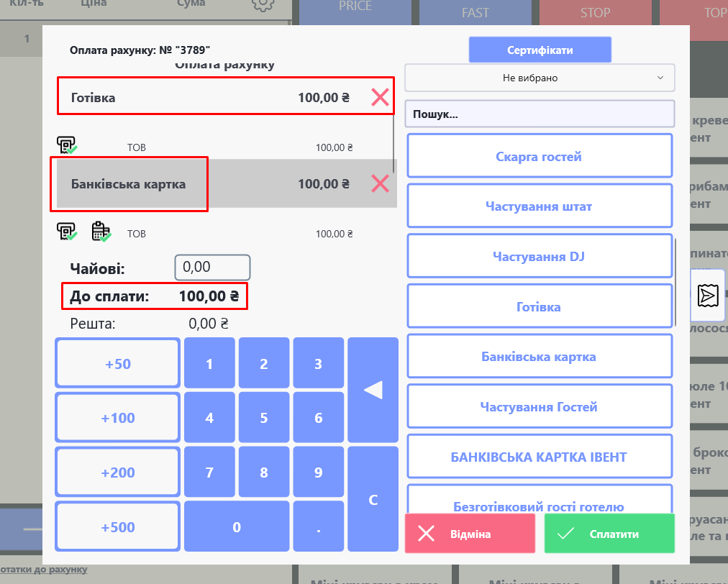The image size is (728, 584).
Task: Select Готівка in the payment types list
Action: [540, 307]
